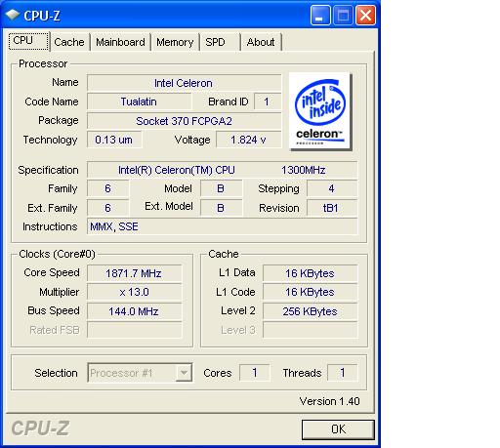The height and width of the screenshot is (448, 500).
Task: Click the processor Name field Intel Celeron
Action: pyautogui.click(x=184, y=83)
